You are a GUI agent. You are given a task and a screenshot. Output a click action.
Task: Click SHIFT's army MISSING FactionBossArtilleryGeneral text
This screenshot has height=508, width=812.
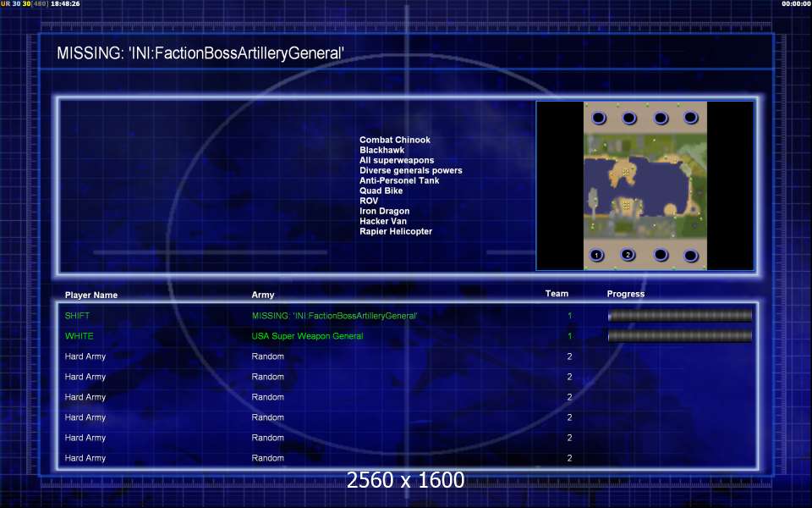click(335, 316)
